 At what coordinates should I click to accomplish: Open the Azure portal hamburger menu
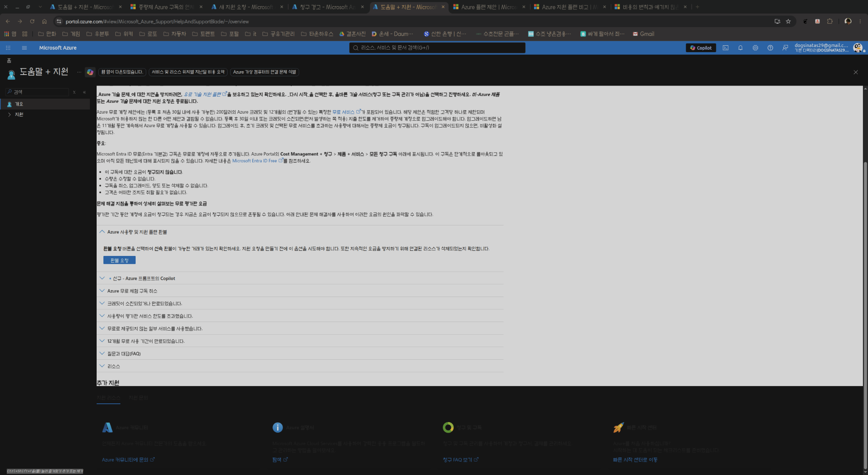(24, 48)
